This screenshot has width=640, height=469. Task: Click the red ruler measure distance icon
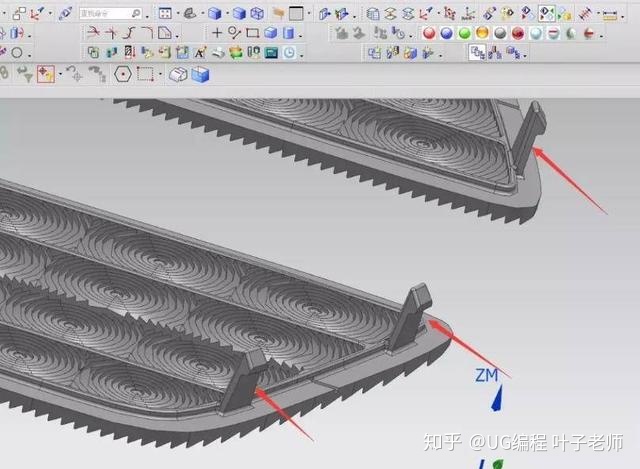585,14
